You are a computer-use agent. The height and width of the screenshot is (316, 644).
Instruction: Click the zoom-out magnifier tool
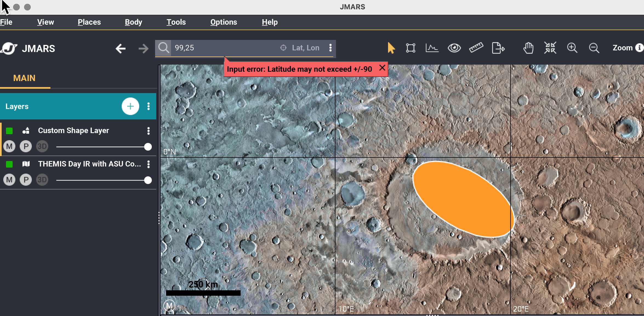point(594,48)
